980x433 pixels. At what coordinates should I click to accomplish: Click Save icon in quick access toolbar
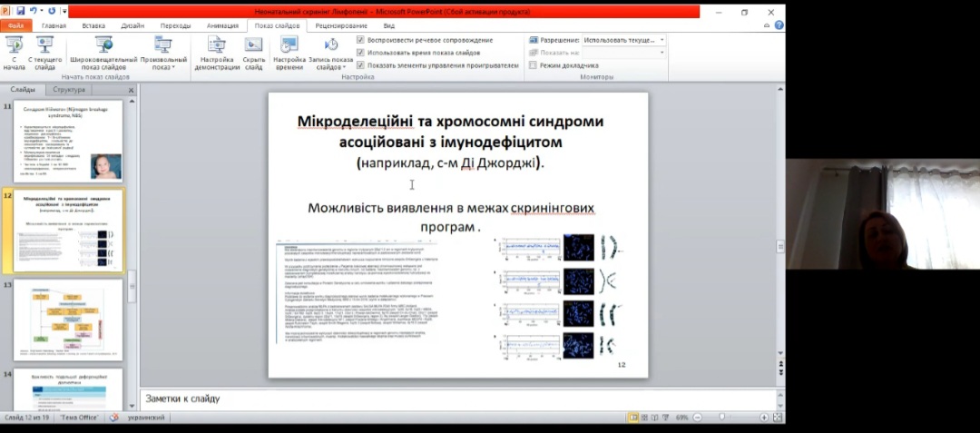pyautogui.click(x=19, y=12)
